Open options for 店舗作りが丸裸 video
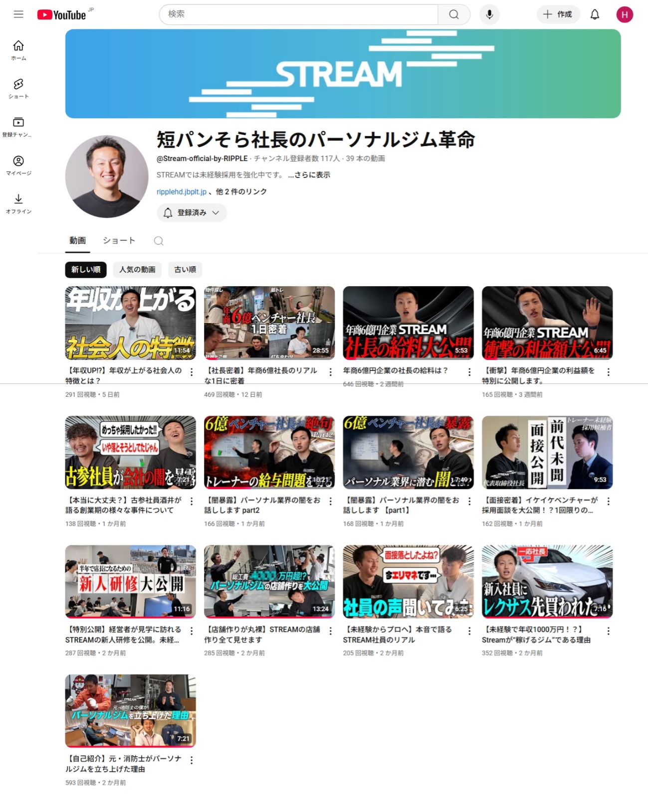The width and height of the screenshot is (648, 812). click(330, 631)
